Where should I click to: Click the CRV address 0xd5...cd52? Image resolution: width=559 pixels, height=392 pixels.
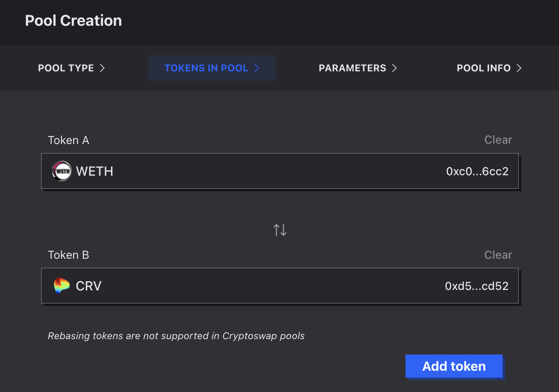click(477, 286)
